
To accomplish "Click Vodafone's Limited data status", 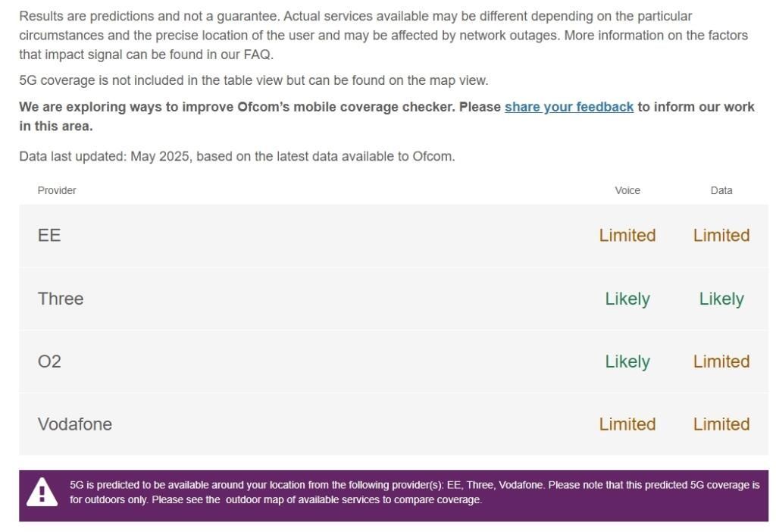I will coord(721,424).
